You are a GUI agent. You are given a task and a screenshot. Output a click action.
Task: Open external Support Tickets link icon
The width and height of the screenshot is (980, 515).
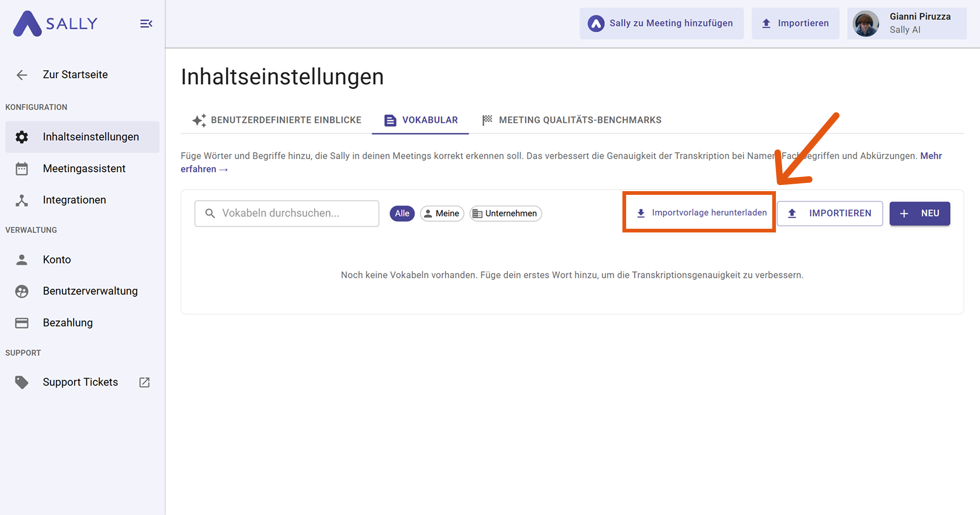coord(144,382)
